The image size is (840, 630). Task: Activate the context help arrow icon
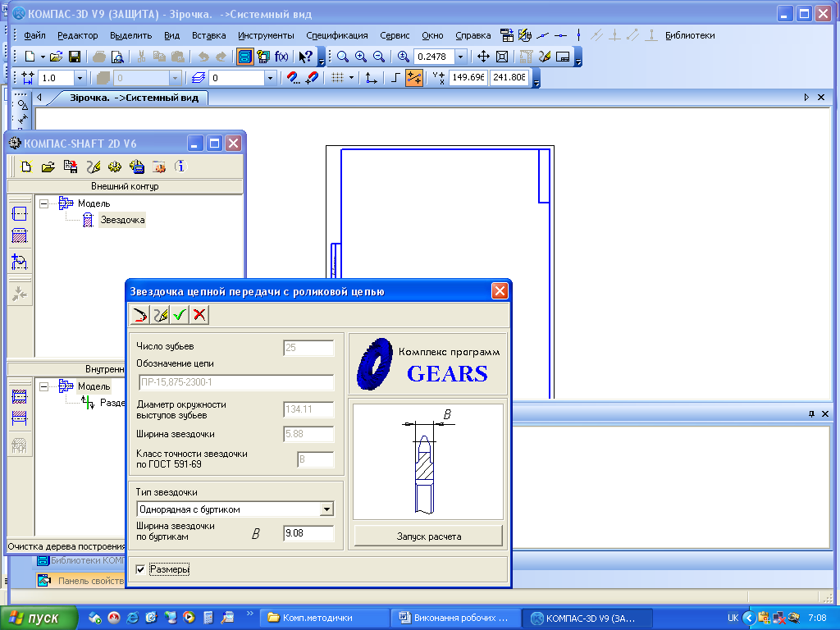[305, 57]
